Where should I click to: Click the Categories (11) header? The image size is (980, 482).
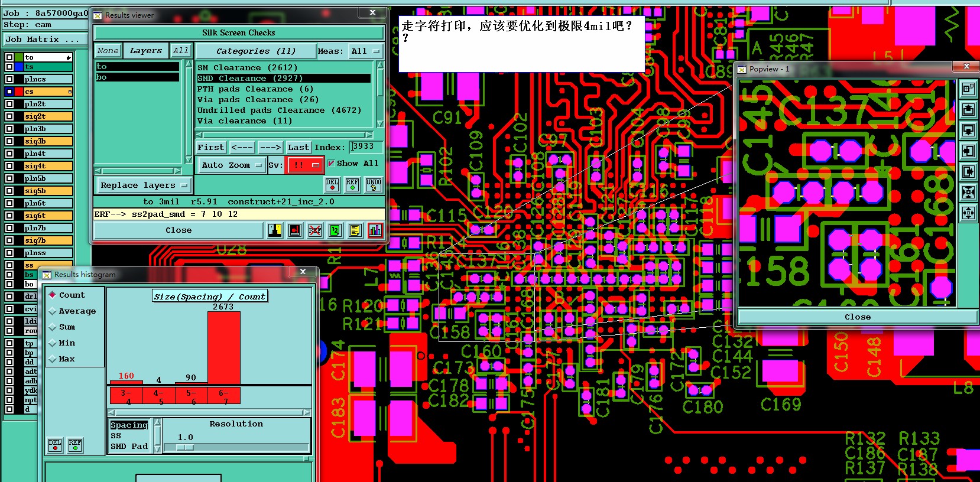point(255,51)
